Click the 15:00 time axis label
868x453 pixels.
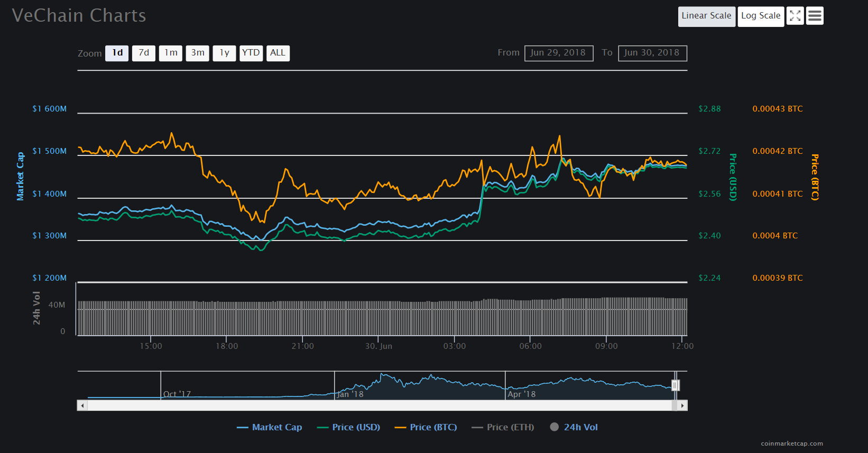pyautogui.click(x=151, y=346)
